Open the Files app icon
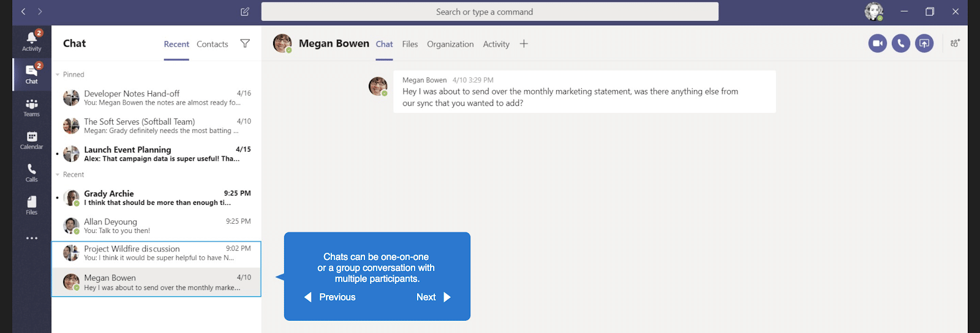The height and width of the screenshot is (333, 980). [32, 205]
